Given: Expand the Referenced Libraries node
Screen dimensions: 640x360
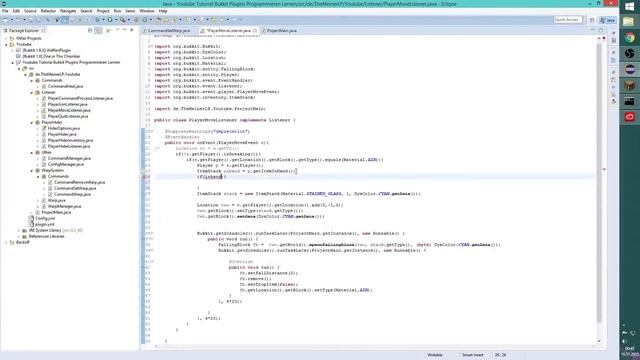Looking at the screenshot, I should (19, 236).
